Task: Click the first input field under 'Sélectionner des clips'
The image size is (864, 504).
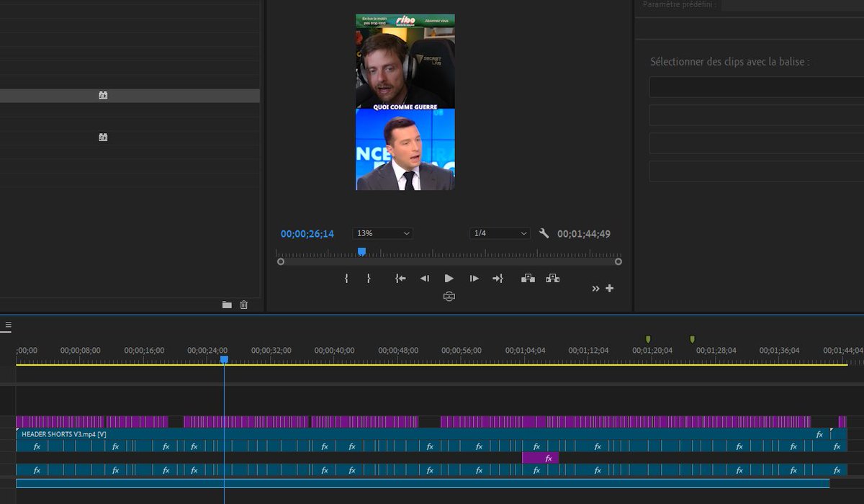Action: (757, 87)
